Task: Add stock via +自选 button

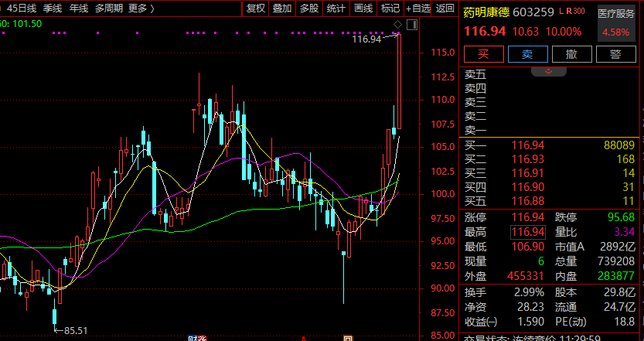Action: click(x=417, y=9)
